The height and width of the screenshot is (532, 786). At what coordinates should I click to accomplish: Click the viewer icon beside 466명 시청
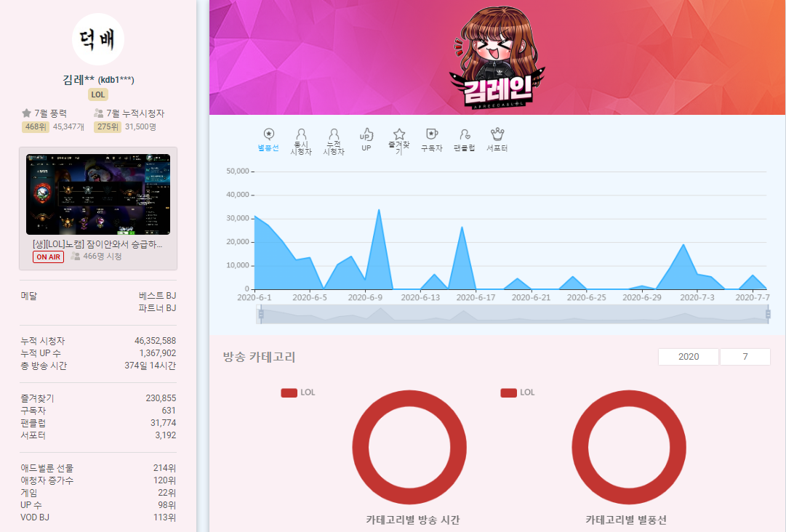coord(75,257)
